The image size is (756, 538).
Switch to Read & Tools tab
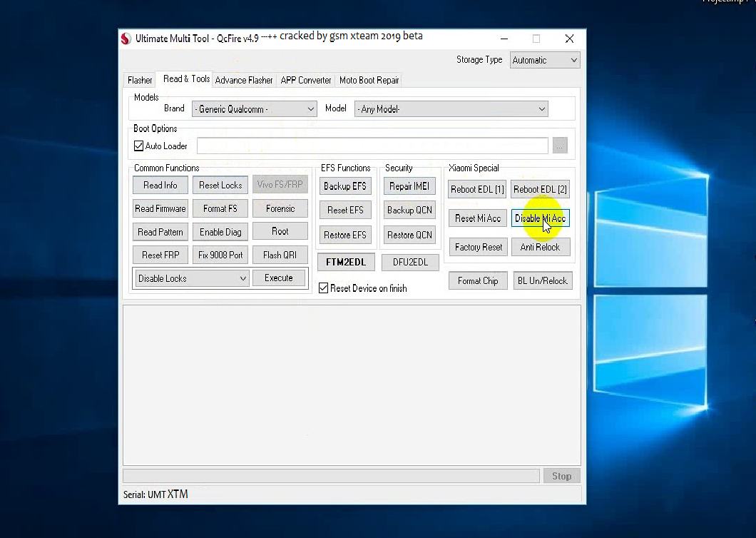(186, 79)
